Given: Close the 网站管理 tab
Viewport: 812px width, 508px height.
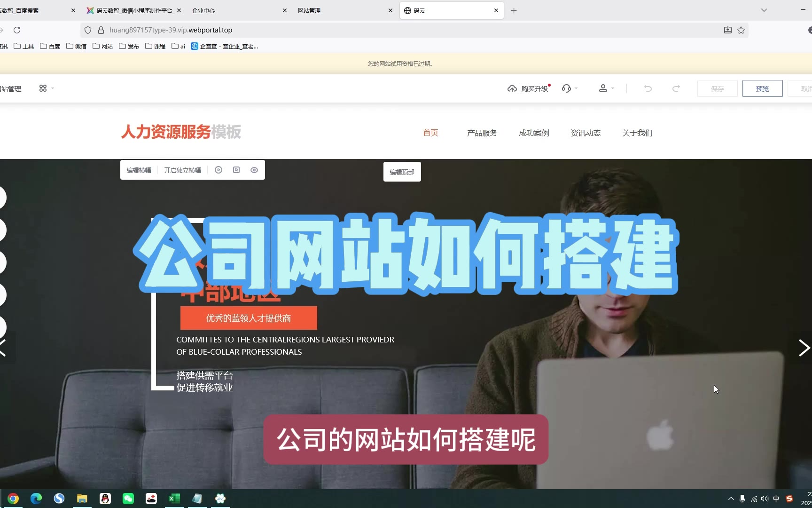Looking at the screenshot, I should pos(390,10).
